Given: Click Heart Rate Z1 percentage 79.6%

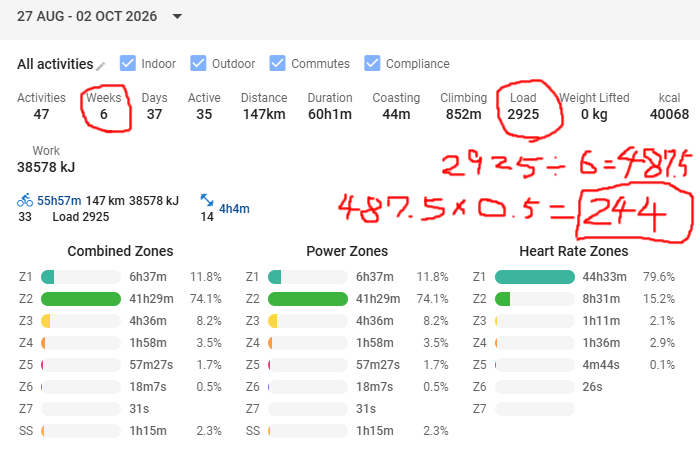Looking at the screenshot, I should 659,277.
